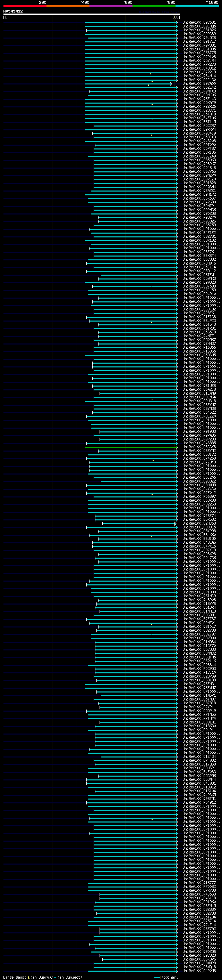
Task: Open the UniRef100_B4FIA6 hit
Action: [199, 118]
